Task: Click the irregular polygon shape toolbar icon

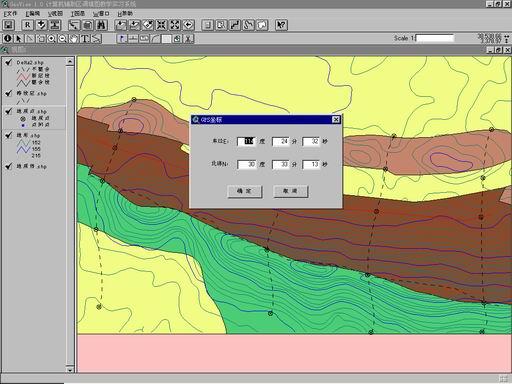Action: pyautogui.click(x=262, y=25)
